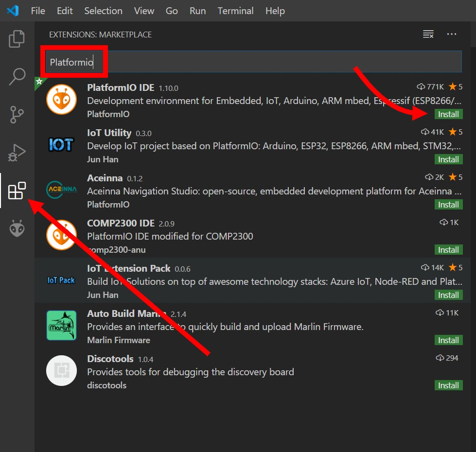
Task: Click the PlatformIO IDE star rating
Action: (456, 87)
